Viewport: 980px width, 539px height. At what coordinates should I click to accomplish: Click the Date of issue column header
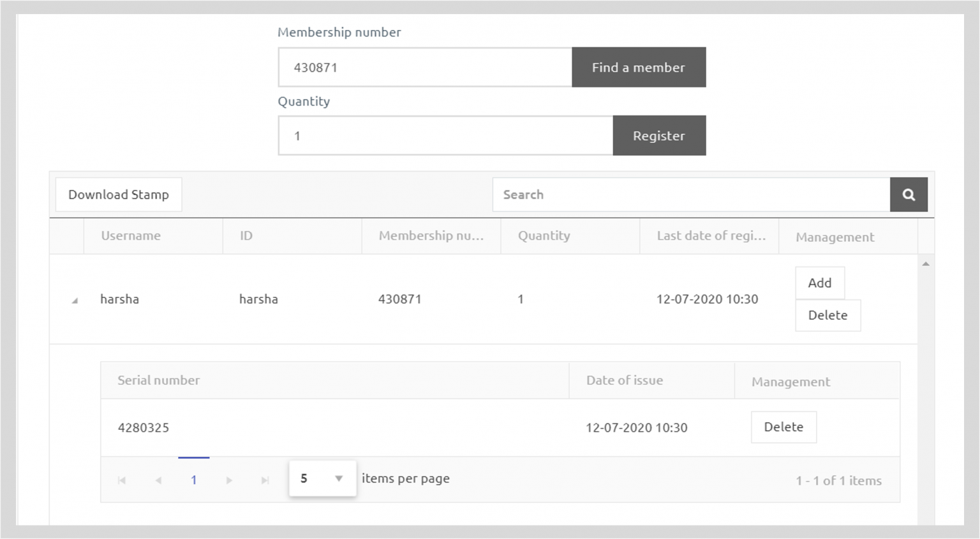[x=624, y=380]
